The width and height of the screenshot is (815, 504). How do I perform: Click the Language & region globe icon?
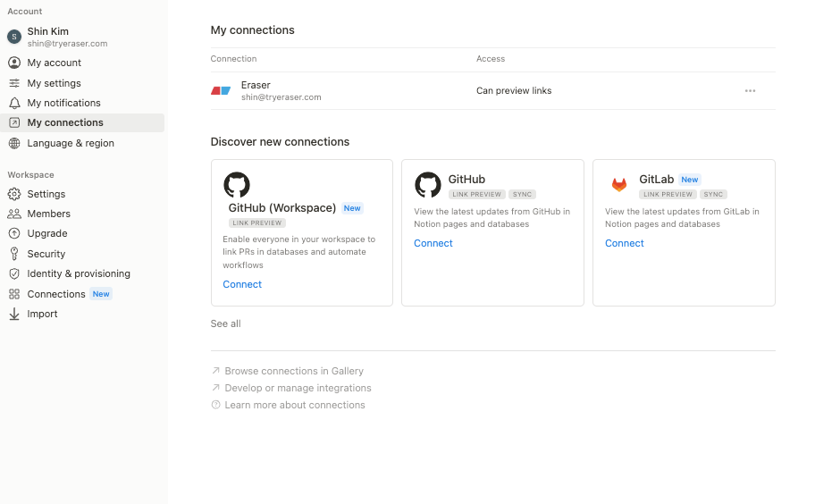coord(14,143)
